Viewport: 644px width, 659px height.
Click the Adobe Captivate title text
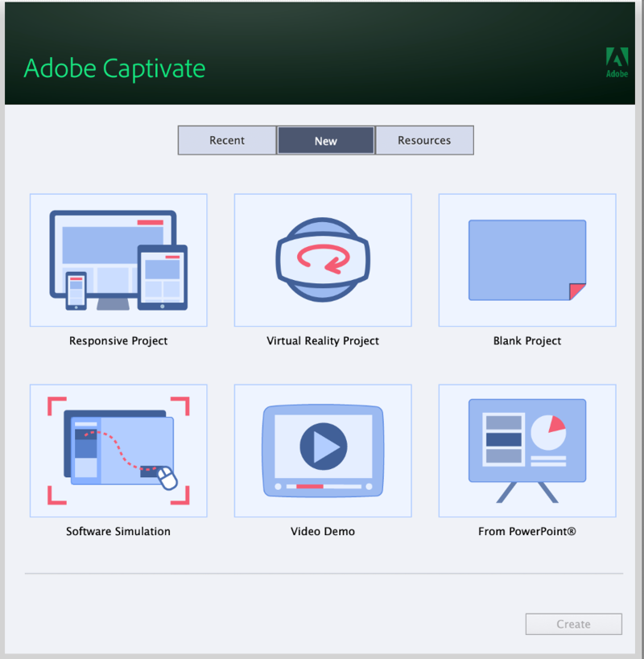114,68
